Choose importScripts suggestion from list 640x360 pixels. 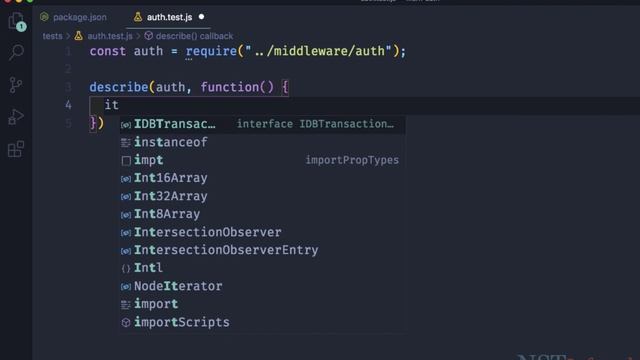coord(262,322)
